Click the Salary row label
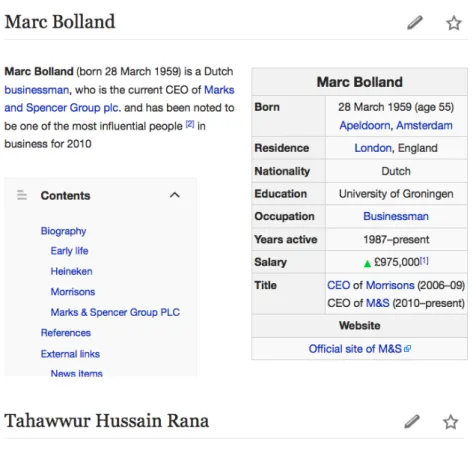The image size is (476, 450). (x=270, y=262)
